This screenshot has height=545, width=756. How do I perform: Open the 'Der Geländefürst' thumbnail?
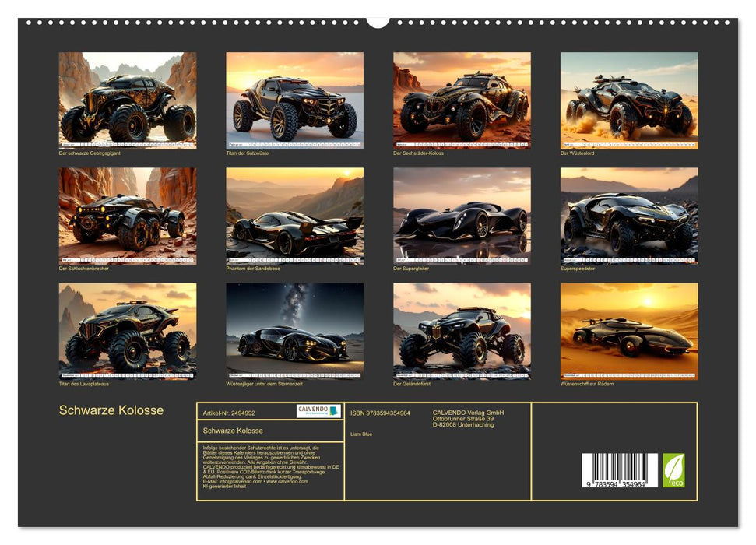coord(462,332)
